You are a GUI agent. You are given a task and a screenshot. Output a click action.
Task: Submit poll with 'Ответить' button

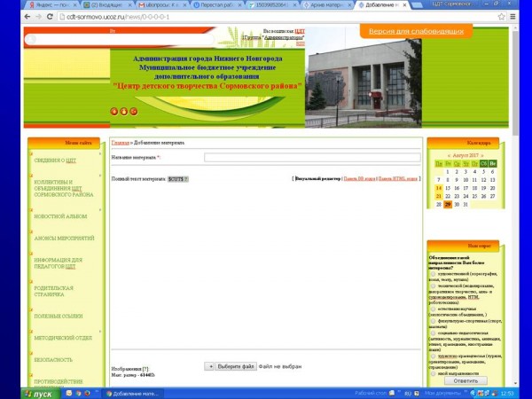click(465, 380)
